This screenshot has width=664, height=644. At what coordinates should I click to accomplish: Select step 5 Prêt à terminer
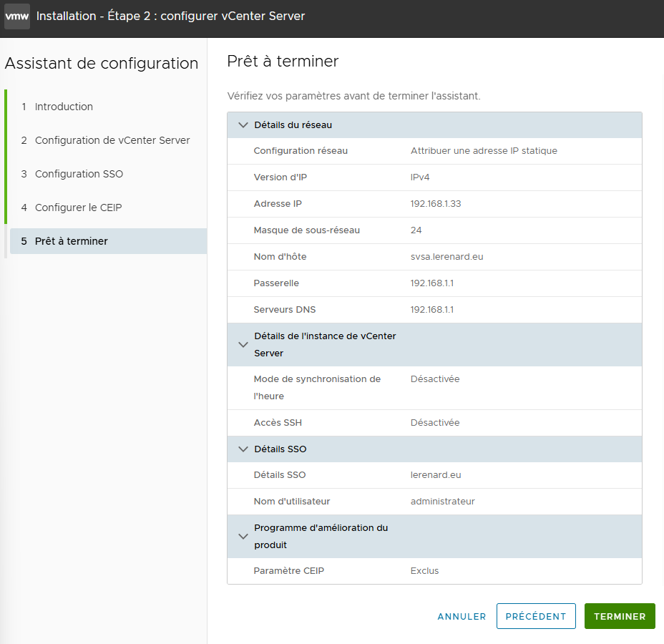tap(108, 241)
